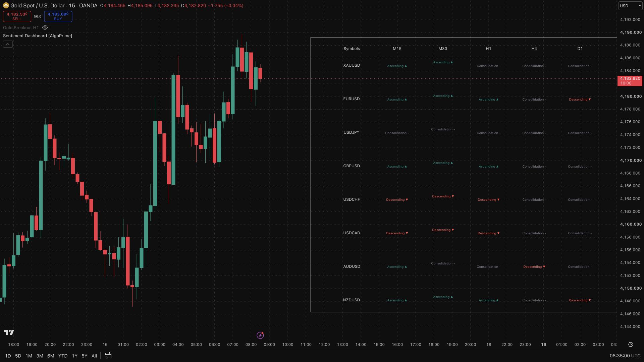
Task: Click the H4 column header
Action: pyautogui.click(x=534, y=49)
